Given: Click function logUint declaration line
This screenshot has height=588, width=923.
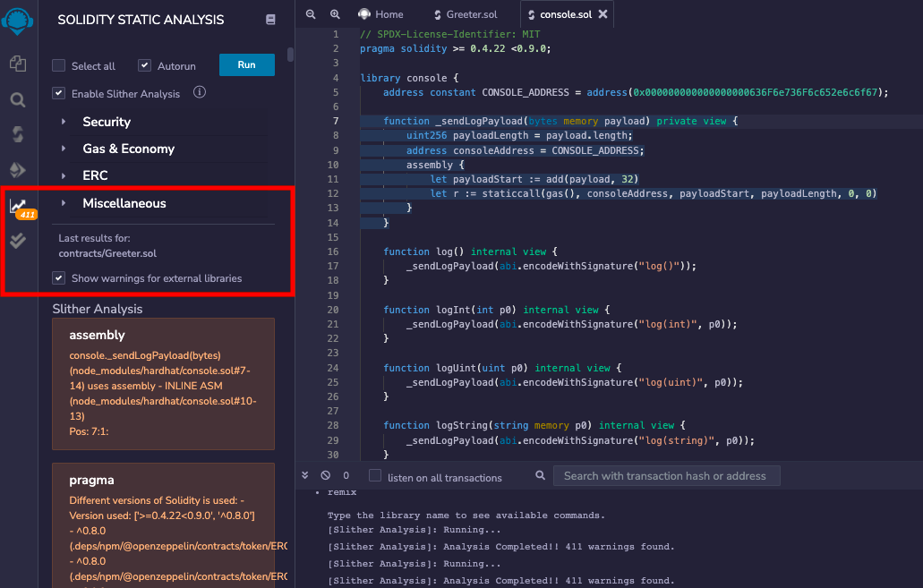Looking at the screenshot, I should pos(502,368).
